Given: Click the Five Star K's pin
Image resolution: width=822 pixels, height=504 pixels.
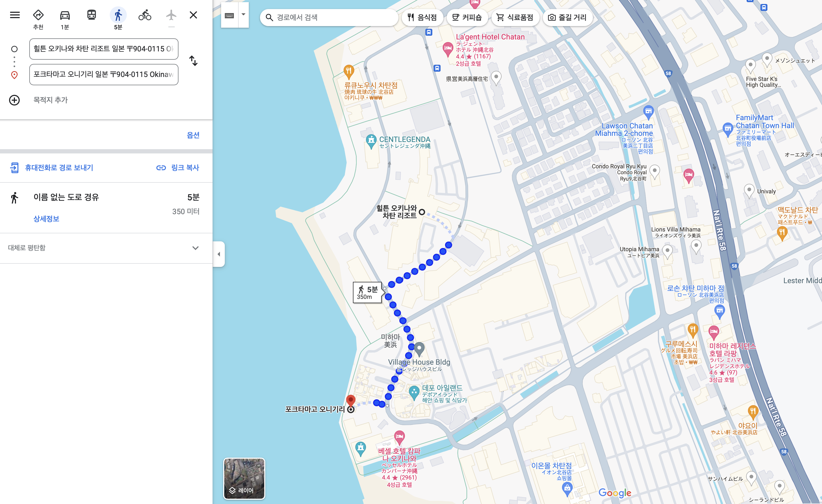Looking at the screenshot, I should tap(750, 66).
